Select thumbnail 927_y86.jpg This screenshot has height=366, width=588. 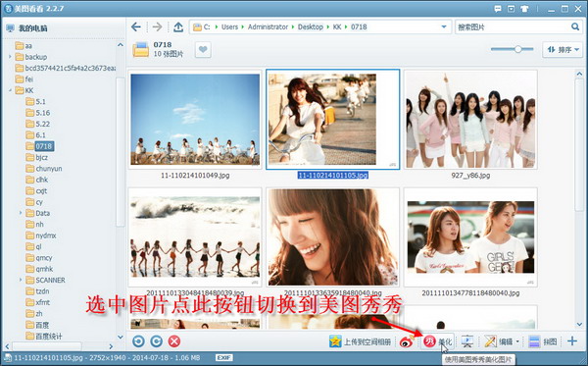tap(470, 120)
